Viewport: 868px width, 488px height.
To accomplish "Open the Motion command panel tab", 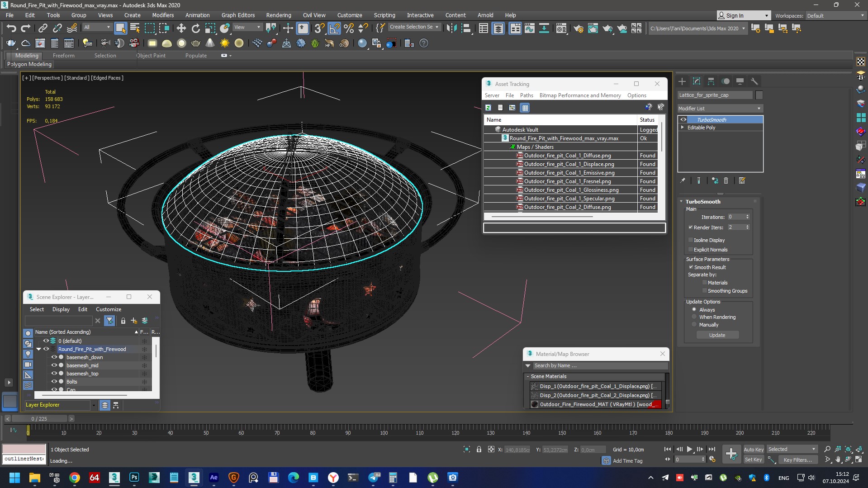I will pos(726,81).
